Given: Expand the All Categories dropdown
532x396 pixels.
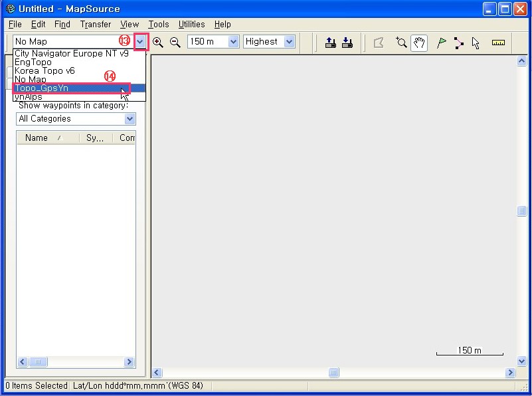Looking at the screenshot, I should coord(130,119).
